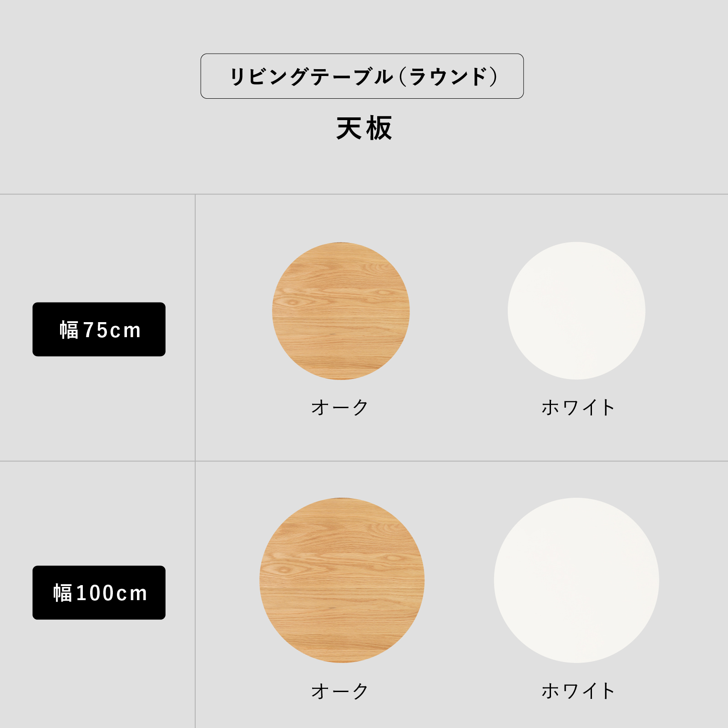Click the vertical divider in the 75cm row
The height and width of the screenshot is (728, 728).
tap(195, 328)
